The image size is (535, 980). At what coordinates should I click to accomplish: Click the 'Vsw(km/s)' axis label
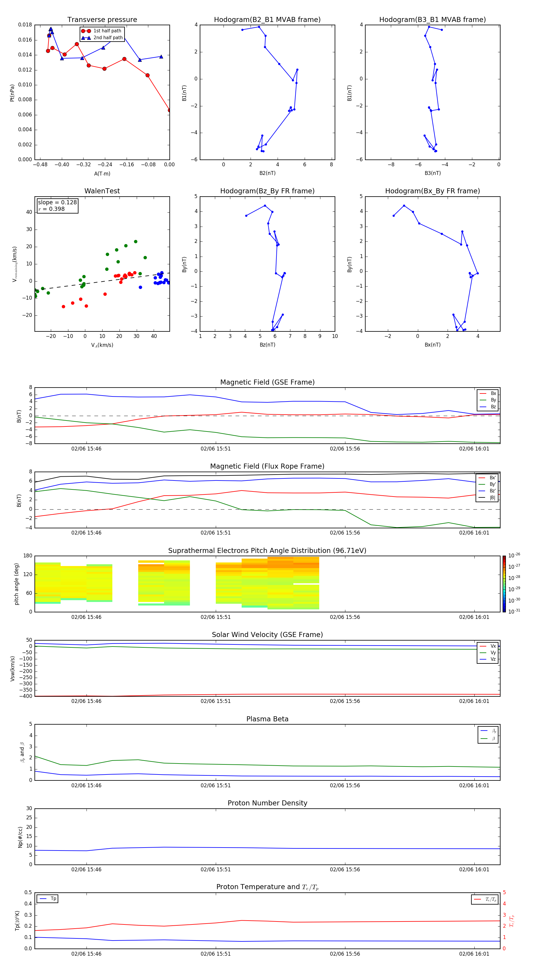[x=12, y=668]
